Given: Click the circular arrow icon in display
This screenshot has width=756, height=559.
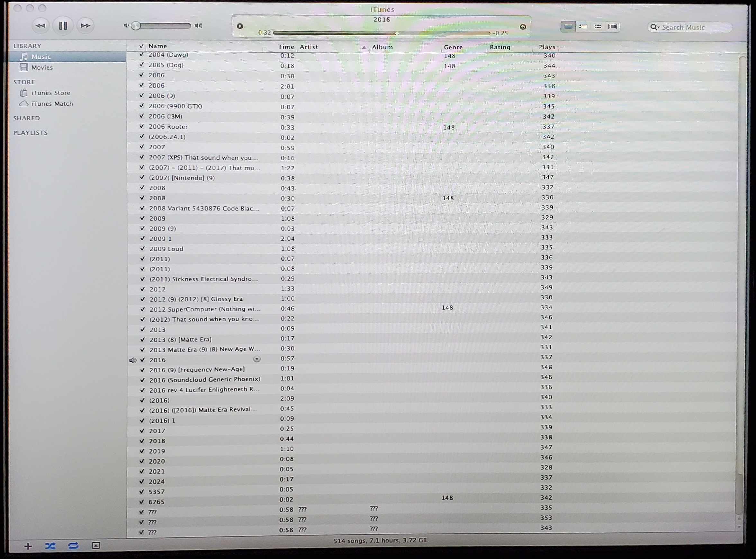Looking at the screenshot, I should (x=523, y=27).
